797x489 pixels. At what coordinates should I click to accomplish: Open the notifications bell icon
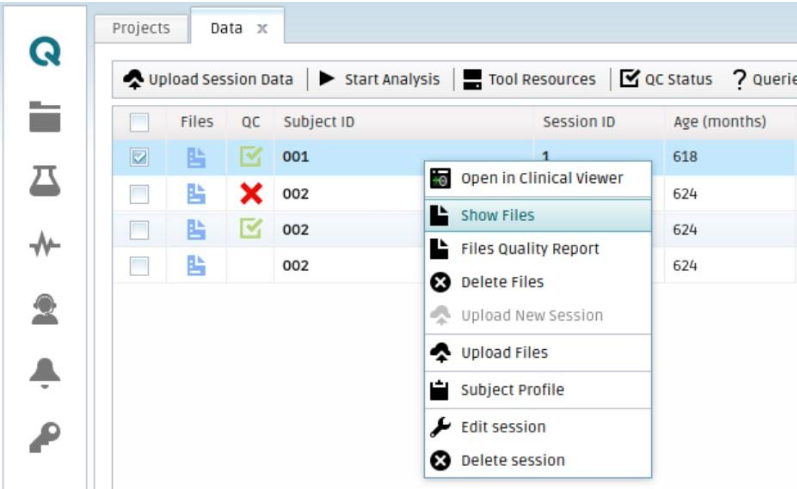coord(45,373)
